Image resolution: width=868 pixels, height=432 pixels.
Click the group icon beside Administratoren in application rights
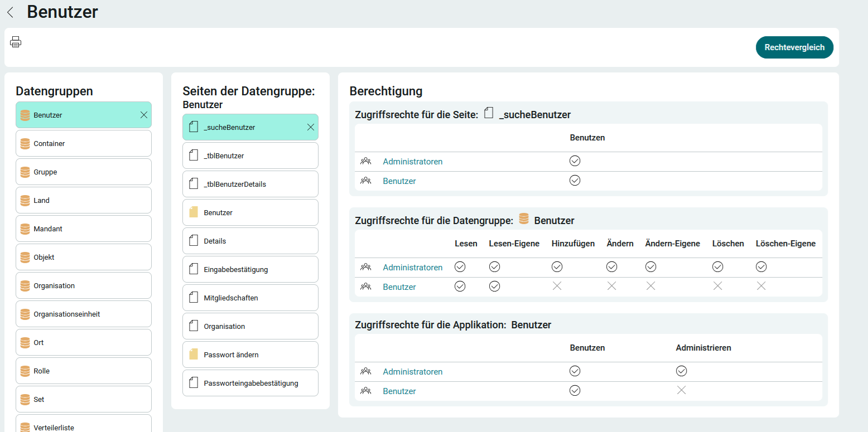pos(366,371)
